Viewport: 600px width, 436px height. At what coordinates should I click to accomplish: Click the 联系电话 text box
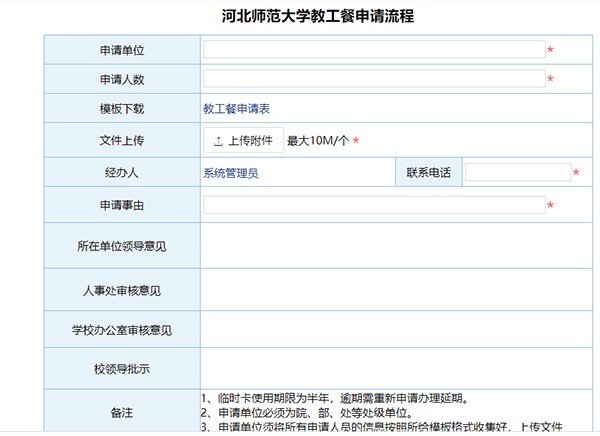pos(517,173)
